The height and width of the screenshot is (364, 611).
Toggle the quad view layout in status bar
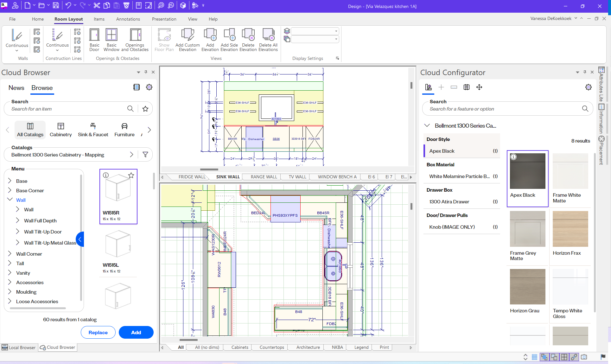coord(564,357)
